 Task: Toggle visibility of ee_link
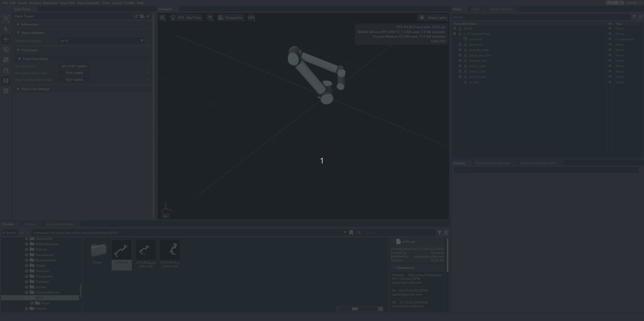610,82
